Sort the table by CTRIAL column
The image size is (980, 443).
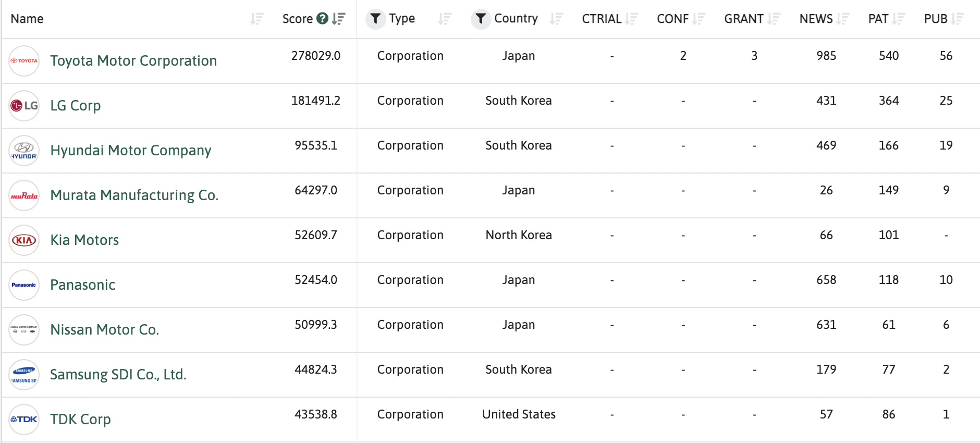[631, 19]
